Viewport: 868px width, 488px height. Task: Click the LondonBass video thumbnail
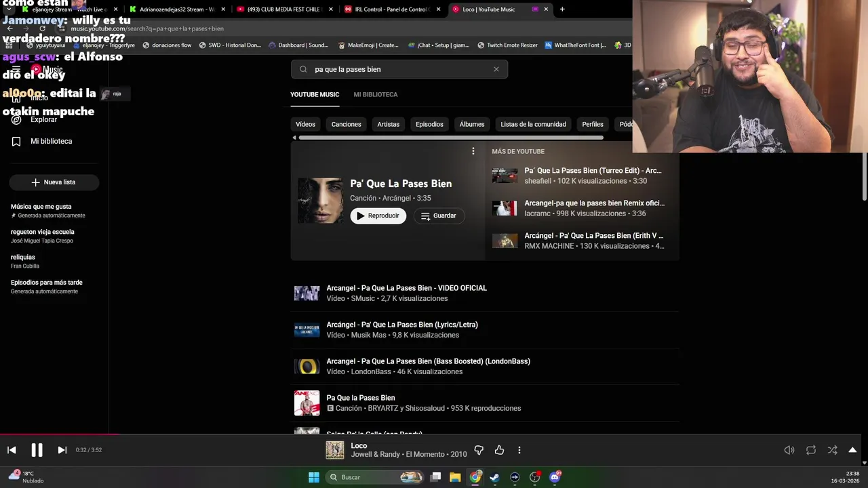[x=307, y=367]
